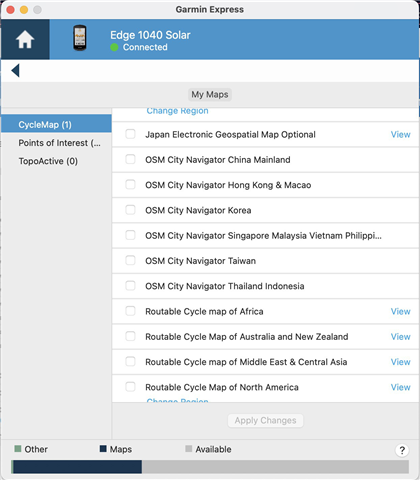Image resolution: width=420 pixels, height=480 pixels.
Task: Click the Edge 1040 Solar device name
Action: (x=150, y=35)
